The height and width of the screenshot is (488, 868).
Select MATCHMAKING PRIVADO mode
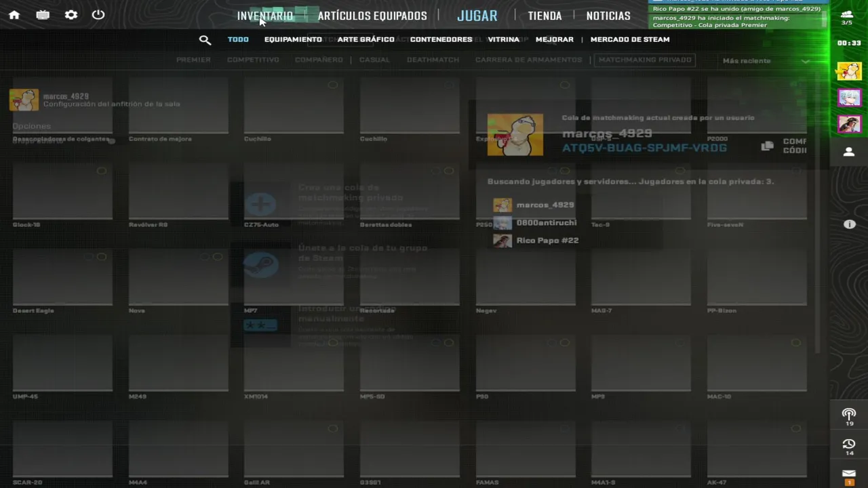[645, 60]
